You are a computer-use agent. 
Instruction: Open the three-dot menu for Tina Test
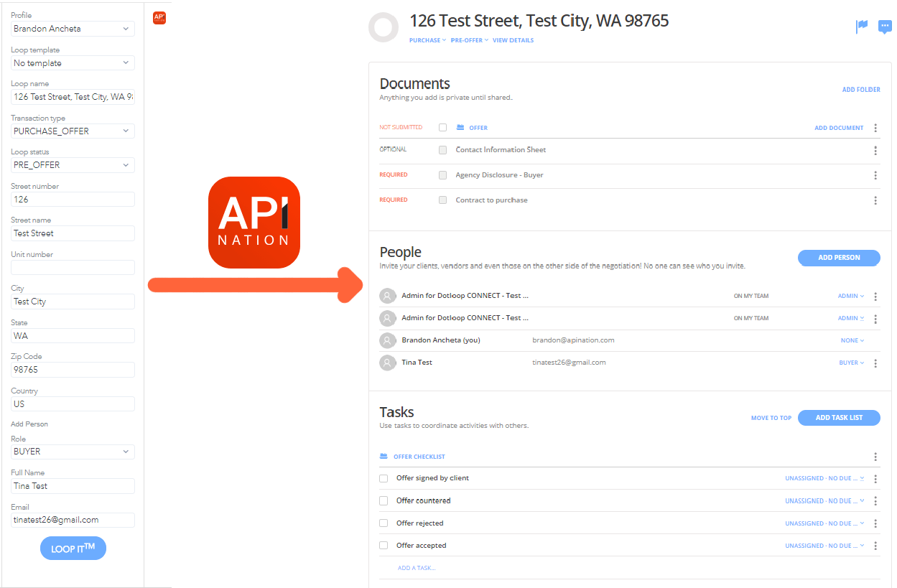click(875, 363)
